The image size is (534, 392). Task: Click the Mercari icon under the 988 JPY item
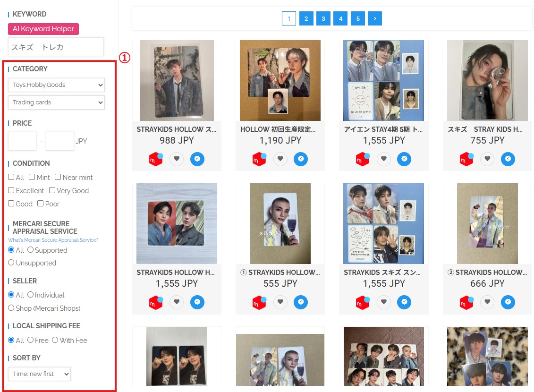[x=156, y=159]
